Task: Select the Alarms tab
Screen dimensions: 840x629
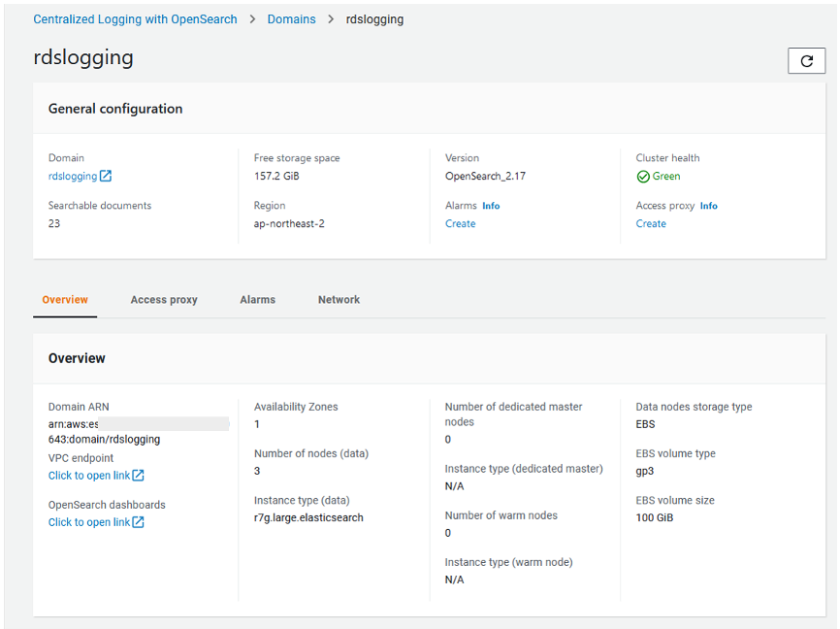Action: point(257,300)
